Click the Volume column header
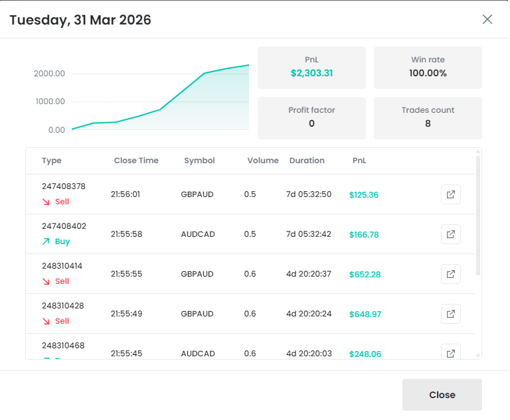The height and width of the screenshot is (420, 510). 263,161
